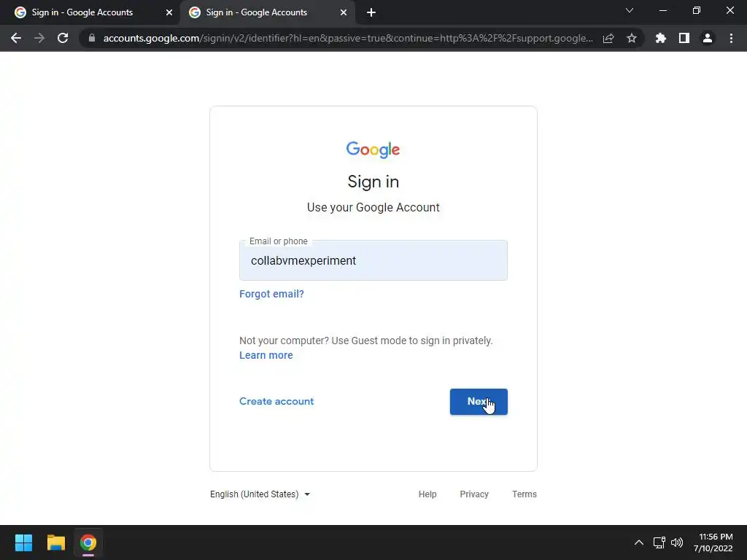Viewport: 747px width, 560px height.
Task: Share this page via share icon
Action: pyautogui.click(x=608, y=38)
